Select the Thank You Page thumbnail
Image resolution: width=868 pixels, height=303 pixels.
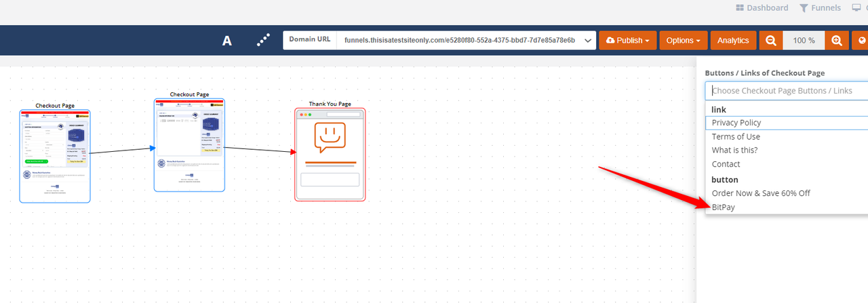pos(330,155)
